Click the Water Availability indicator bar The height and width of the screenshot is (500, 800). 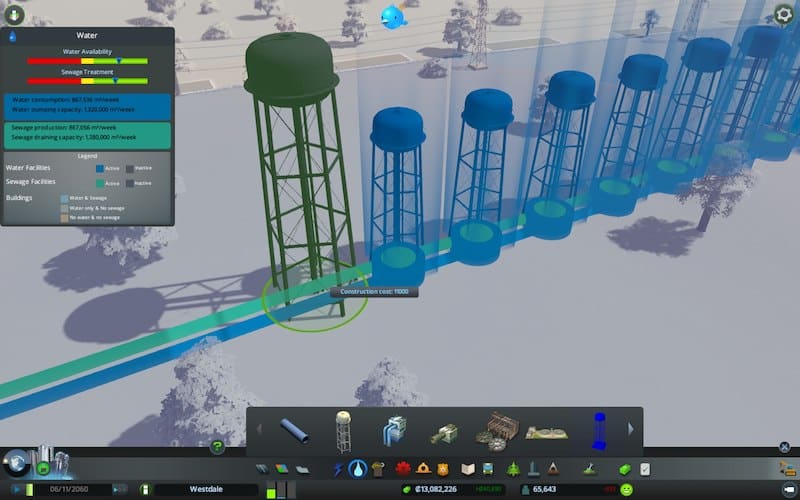click(88, 60)
